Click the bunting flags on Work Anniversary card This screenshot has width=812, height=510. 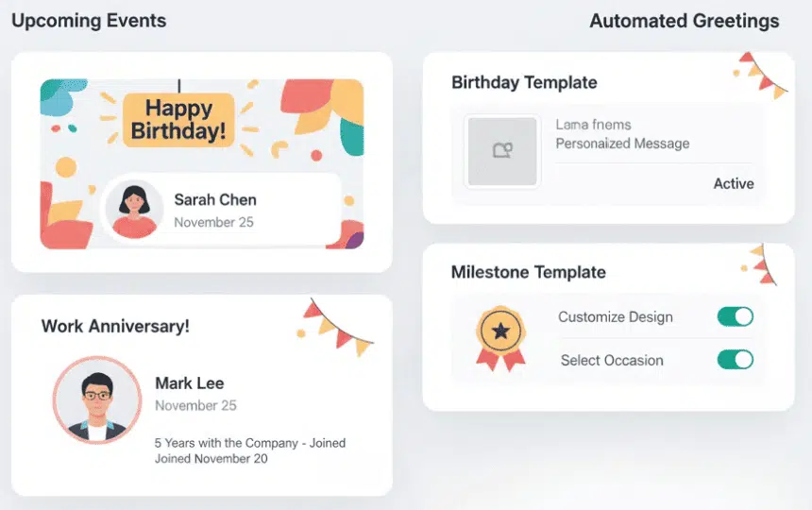click(x=337, y=327)
